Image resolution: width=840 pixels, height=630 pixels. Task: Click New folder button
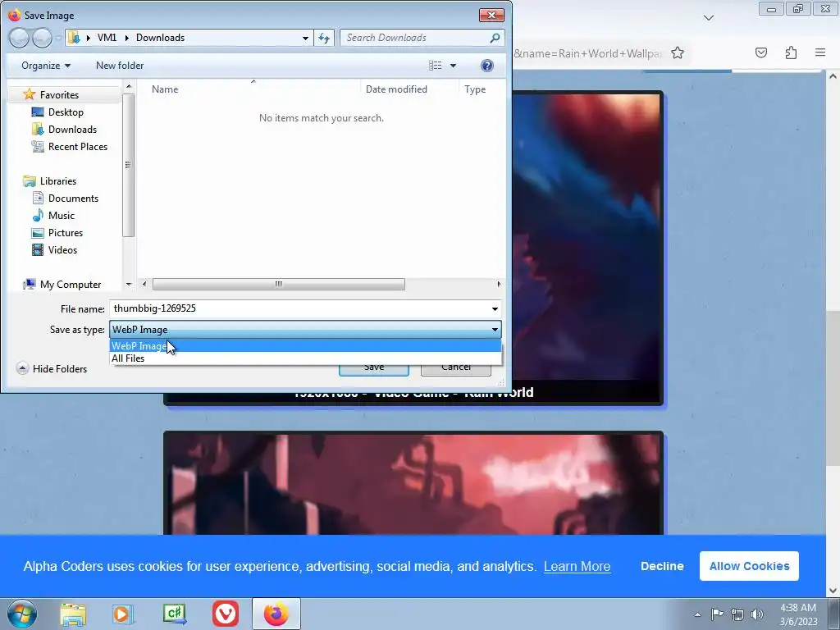pos(120,66)
